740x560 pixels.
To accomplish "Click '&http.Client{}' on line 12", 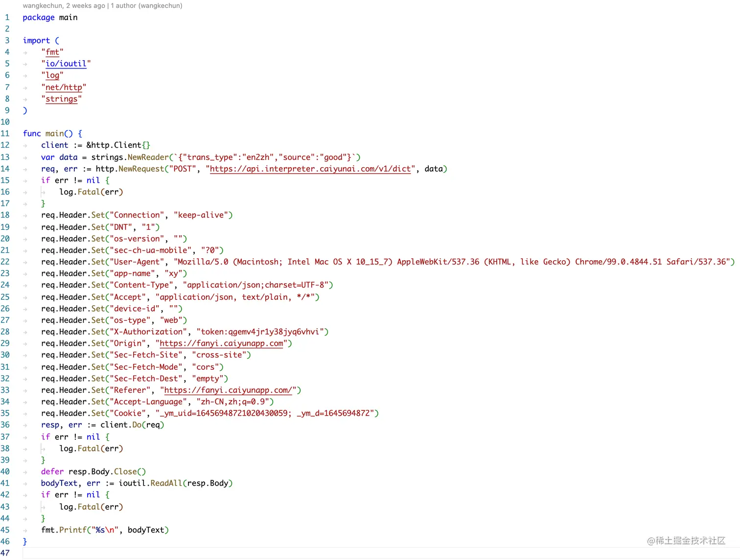I will [118, 145].
